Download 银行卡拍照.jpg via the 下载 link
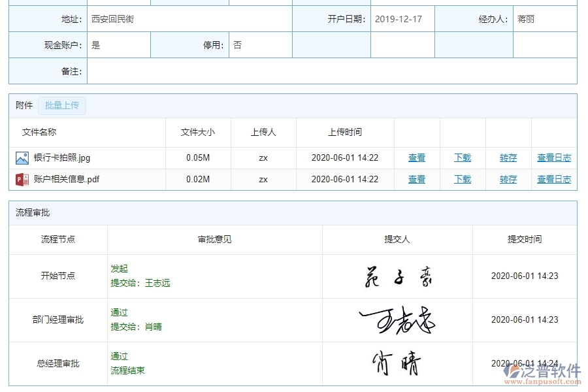 [x=462, y=157]
